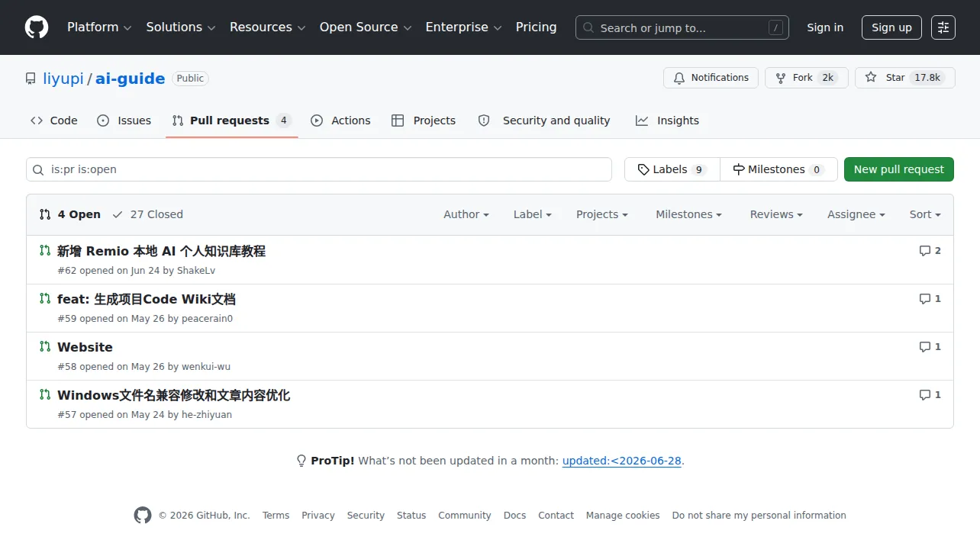
Task: Click the fork icon next to Fork
Action: click(x=781, y=78)
